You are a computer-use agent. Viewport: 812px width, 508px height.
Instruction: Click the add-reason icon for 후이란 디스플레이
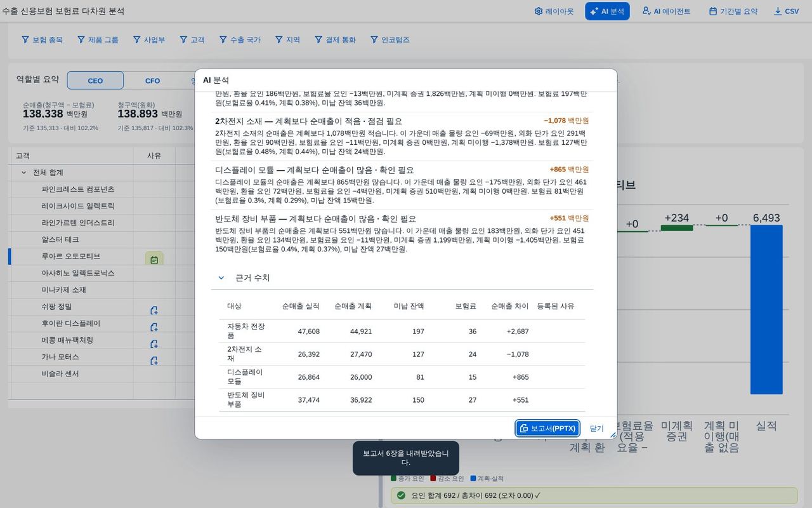click(154, 327)
